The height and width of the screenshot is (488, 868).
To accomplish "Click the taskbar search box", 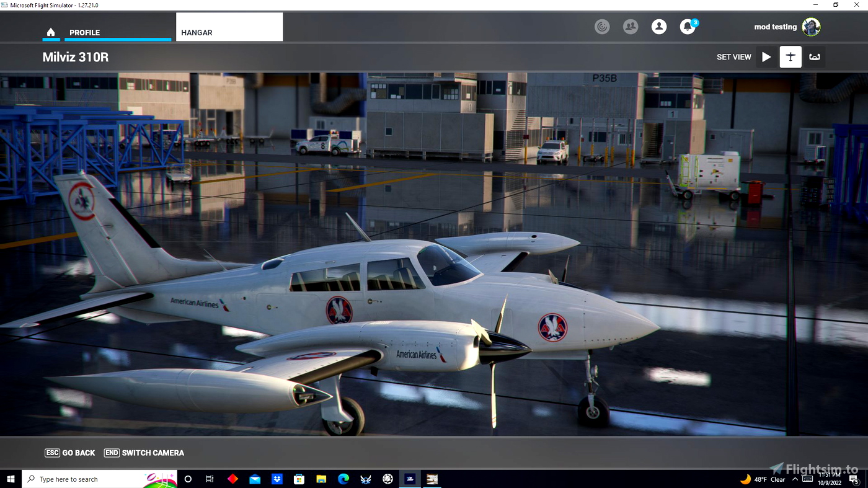I will pos(99,479).
